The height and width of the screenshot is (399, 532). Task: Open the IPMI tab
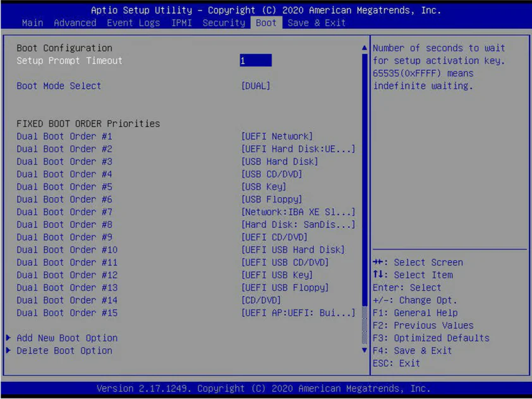pos(181,23)
